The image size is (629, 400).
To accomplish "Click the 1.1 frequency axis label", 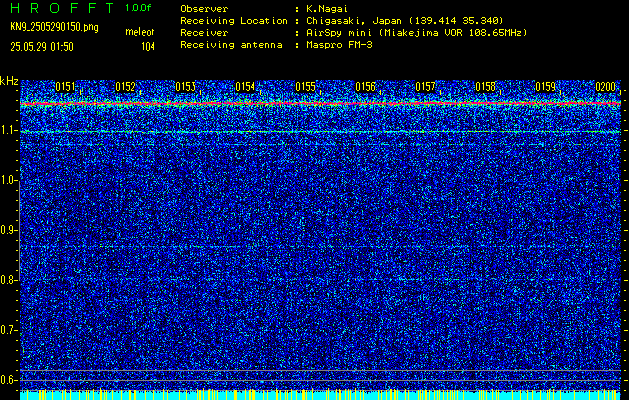I will (x=8, y=131).
